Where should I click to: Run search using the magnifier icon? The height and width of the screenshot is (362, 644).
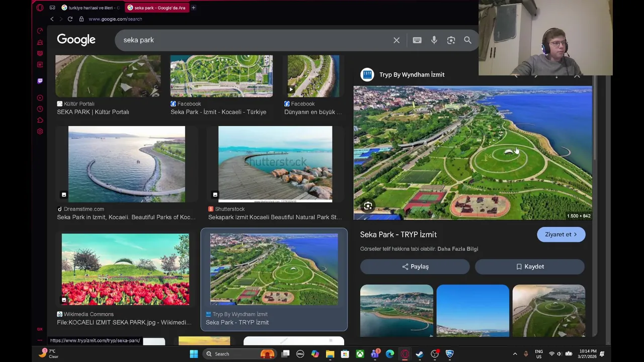[x=468, y=40]
